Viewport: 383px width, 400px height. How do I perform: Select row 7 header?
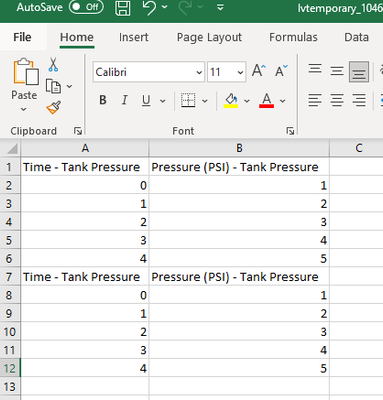pos(9,277)
